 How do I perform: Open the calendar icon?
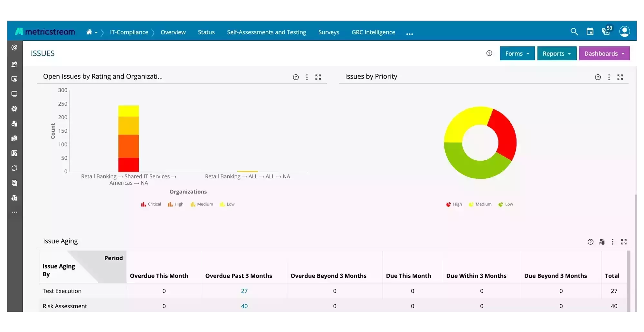click(590, 32)
